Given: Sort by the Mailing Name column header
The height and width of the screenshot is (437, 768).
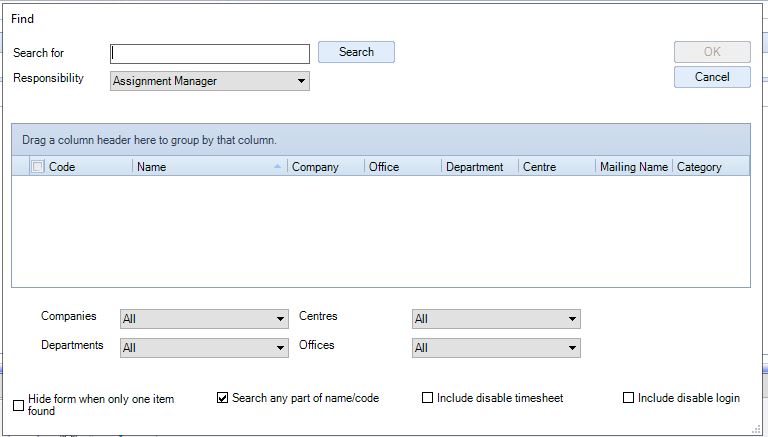Looking at the screenshot, I should pyautogui.click(x=634, y=167).
